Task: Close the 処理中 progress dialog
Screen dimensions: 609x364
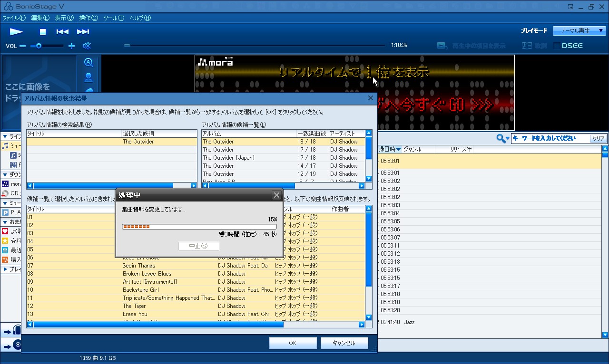Action: [276, 195]
